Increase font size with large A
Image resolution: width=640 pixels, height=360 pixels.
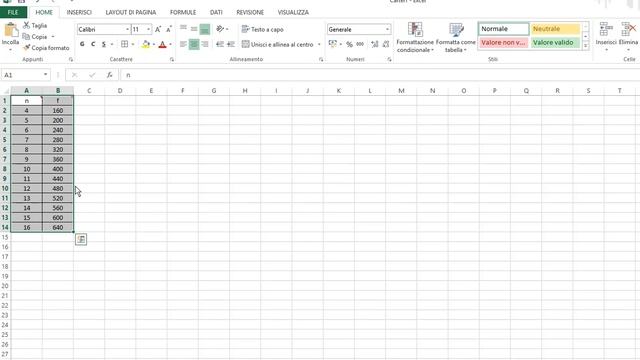[158, 29]
